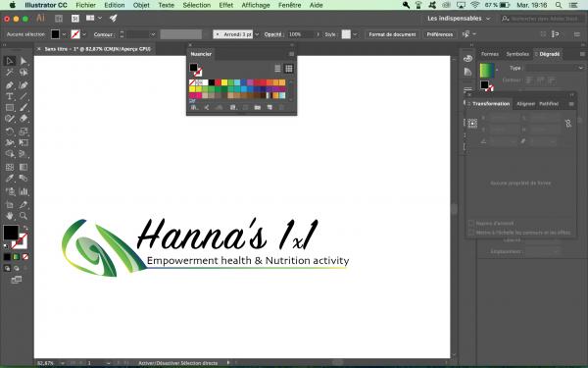Open the Opacité value dropdown arrow
Screen dimensions: 588x368
[x=318, y=34]
